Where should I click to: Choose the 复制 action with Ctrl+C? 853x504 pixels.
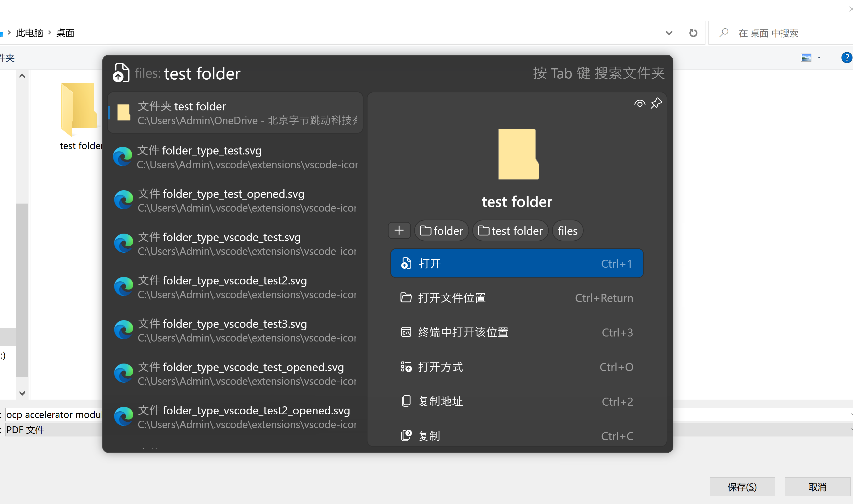click(x=517, y=435)
